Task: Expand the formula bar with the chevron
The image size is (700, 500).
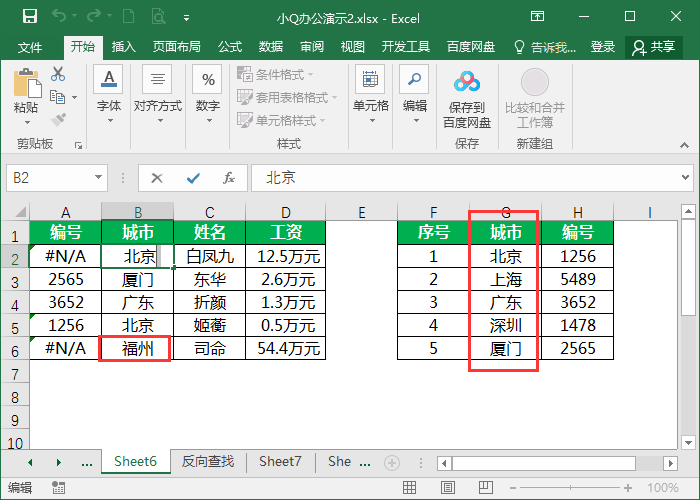Action: click(686, 177)
